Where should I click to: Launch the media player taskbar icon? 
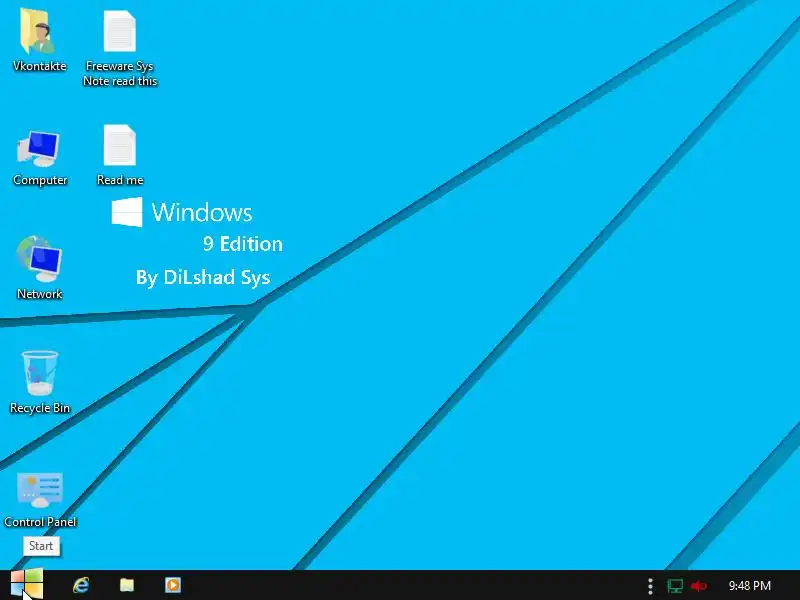pyautogui.click(x=173, y=585)
